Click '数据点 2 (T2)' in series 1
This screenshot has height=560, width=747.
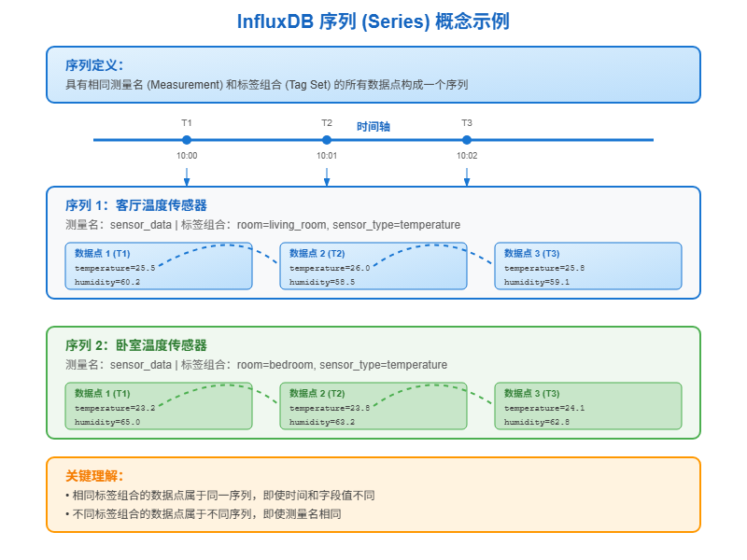(317, 253)
